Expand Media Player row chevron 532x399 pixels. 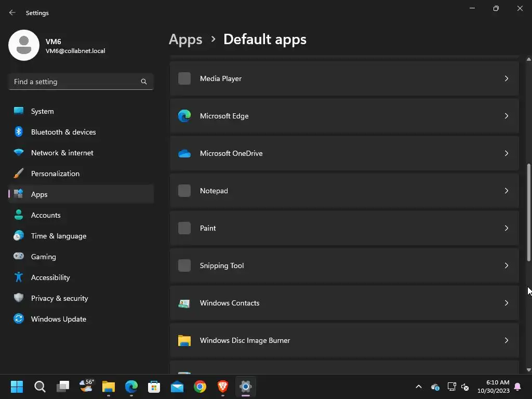point(506,78)
